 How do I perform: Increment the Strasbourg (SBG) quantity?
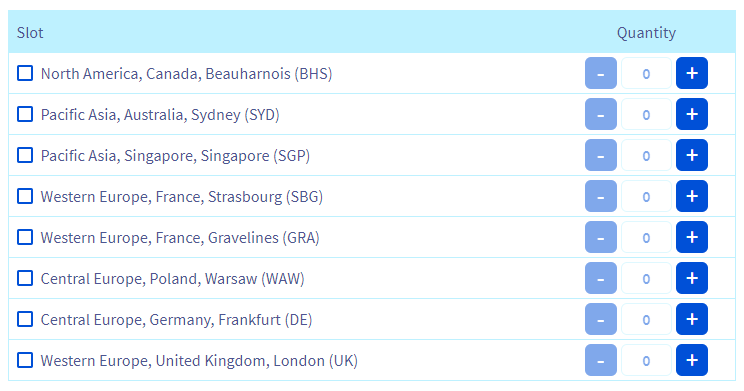point(692,196)
